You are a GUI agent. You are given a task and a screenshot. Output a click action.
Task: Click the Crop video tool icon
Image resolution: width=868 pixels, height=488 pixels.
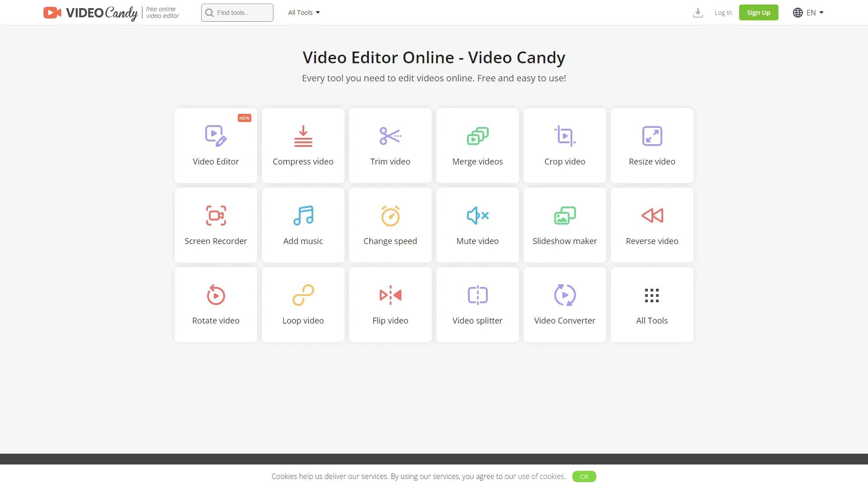[565, 135]
